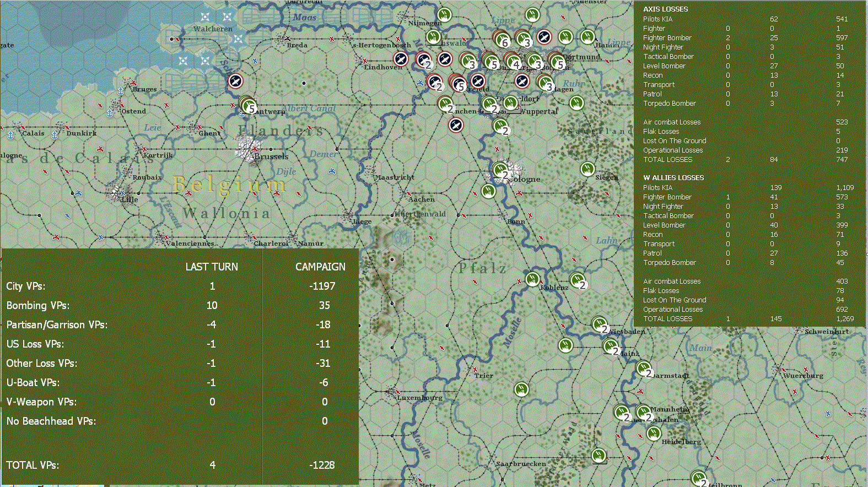Viewport: 868px width, 487px height.
Task: Select the airfield stack of 5 near Krefeld
Action: [x=457, y=83]
